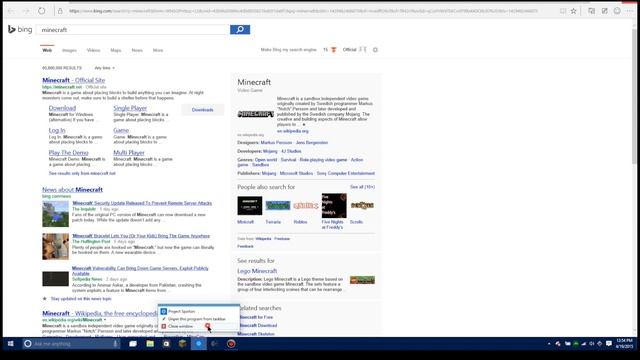The image size is (640, 360).
Task: Open Minecraft - Official Site result
Action: click(x=73, y=80)
